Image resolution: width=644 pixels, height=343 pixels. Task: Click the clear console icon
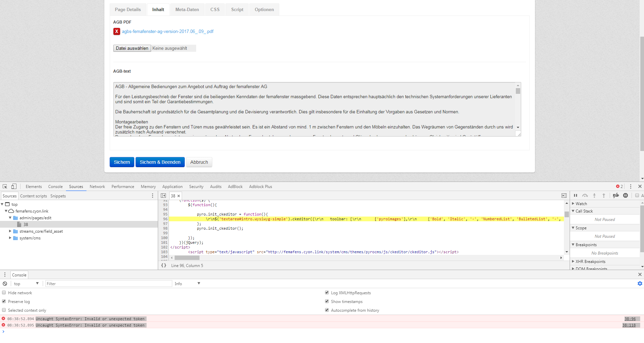(x=5, y=283)
